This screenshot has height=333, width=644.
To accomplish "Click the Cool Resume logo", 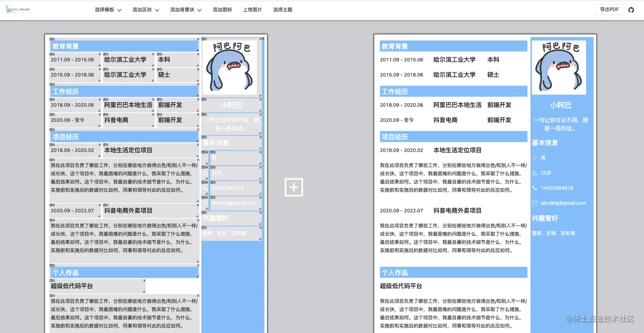I will [18, 9].
